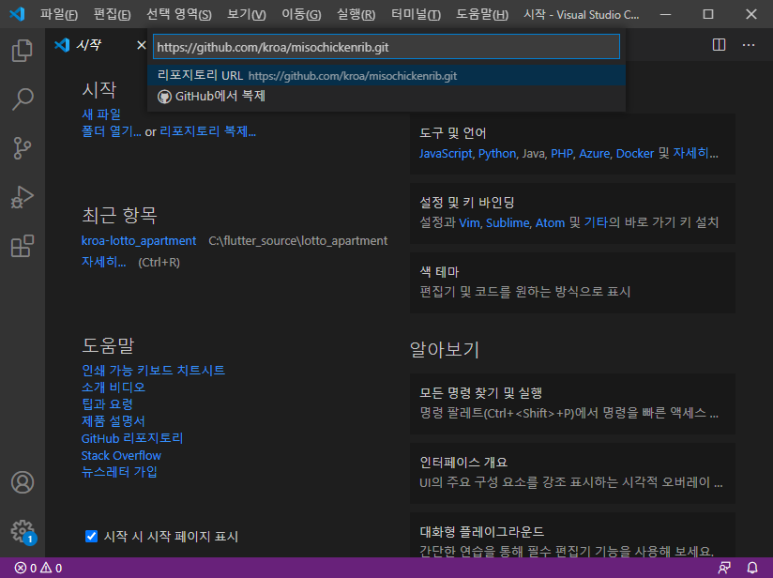Open Stack Overflow link

tap(121, 455)
